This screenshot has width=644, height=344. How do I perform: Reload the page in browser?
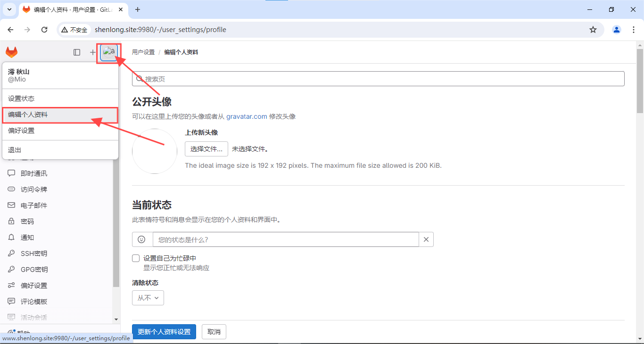(44, 30)
